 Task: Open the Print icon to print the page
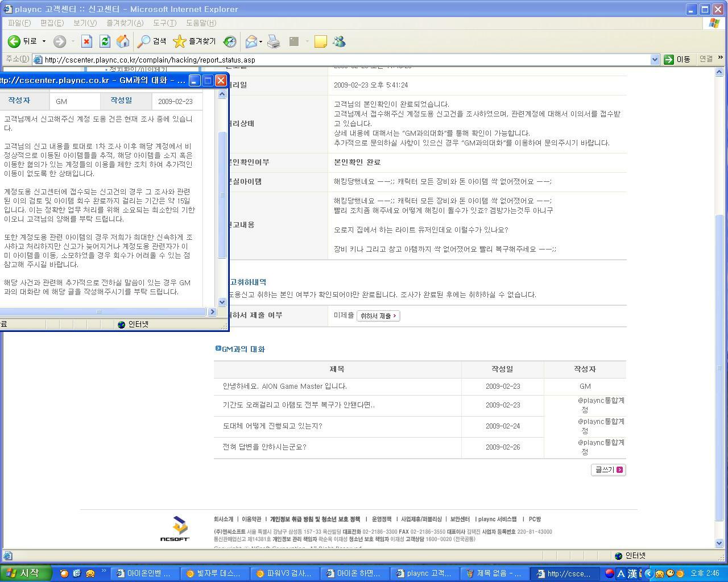274,41
